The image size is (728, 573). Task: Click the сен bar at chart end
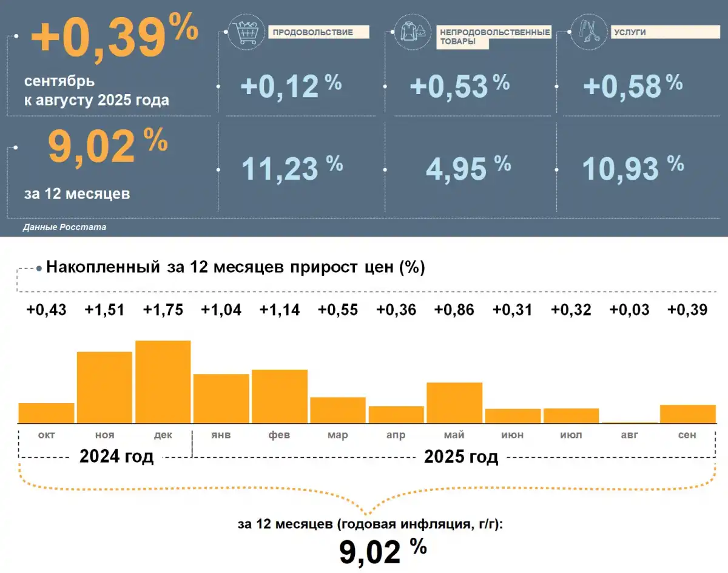pos(687,413)
